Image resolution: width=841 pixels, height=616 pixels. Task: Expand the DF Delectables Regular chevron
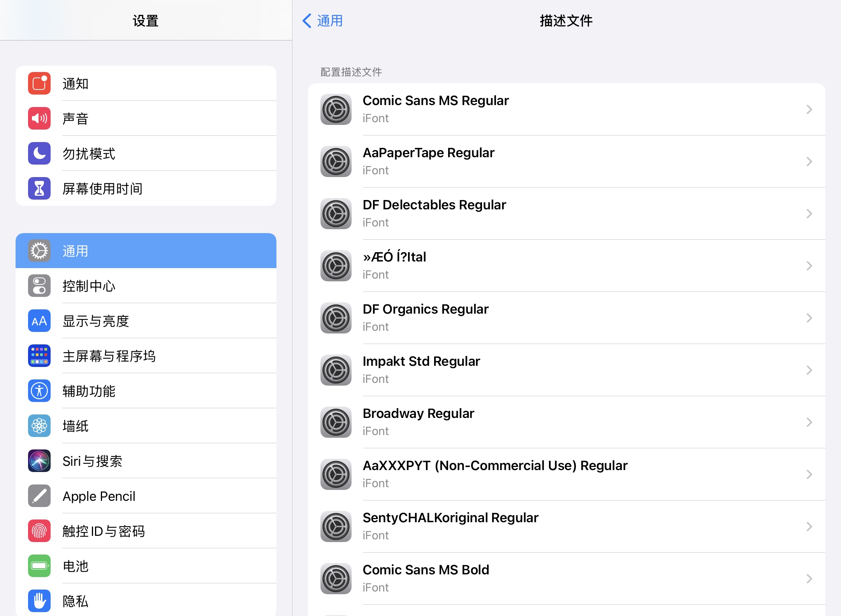[809, 214]
